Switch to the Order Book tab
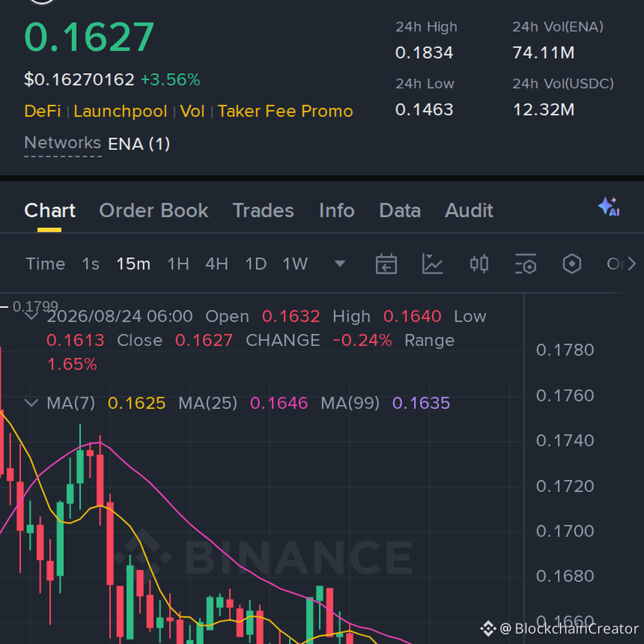This screenshot has width=644, height=644. pyautogui.click(x=154, y=210)
